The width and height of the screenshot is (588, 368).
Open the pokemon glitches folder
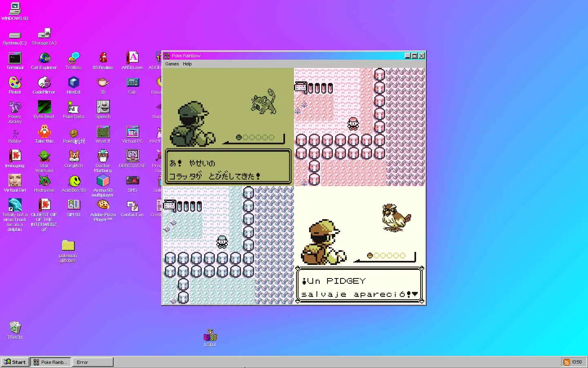click(68, 251)
